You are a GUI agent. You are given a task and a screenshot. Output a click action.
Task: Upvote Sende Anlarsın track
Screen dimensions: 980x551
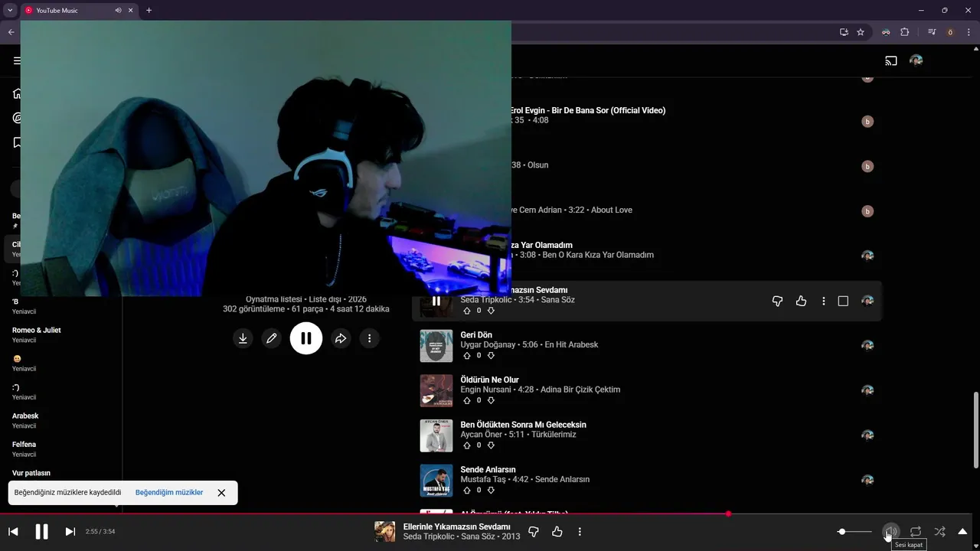(467, 490)
